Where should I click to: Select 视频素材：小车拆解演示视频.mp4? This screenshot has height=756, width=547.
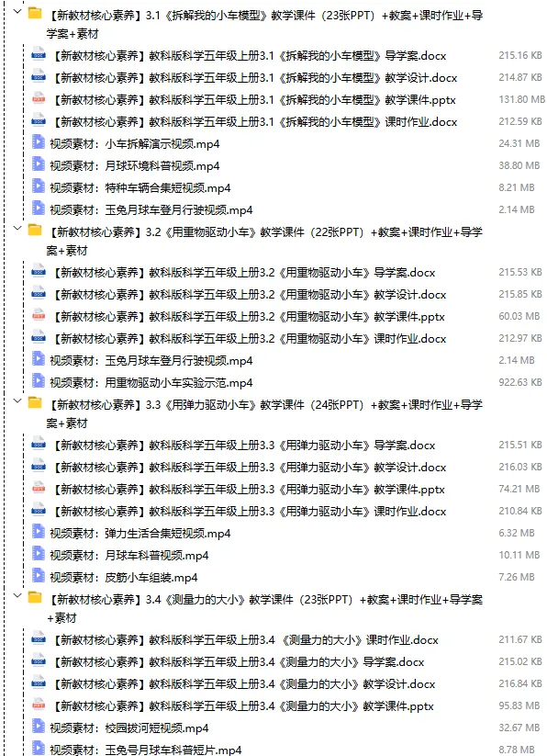click(x=135, y=143)
